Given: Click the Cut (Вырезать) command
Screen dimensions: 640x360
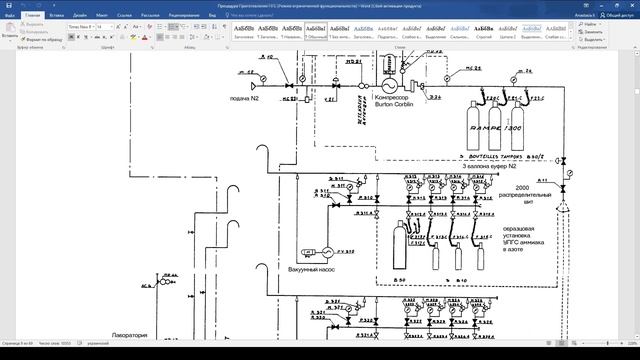Looking at the screenshot, I should pos(32,24).
